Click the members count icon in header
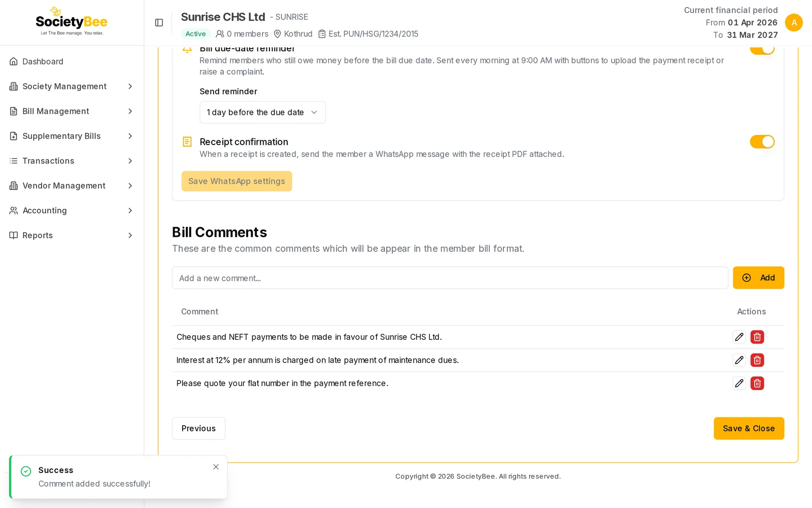The image size is (812, 508). (220, 34)
